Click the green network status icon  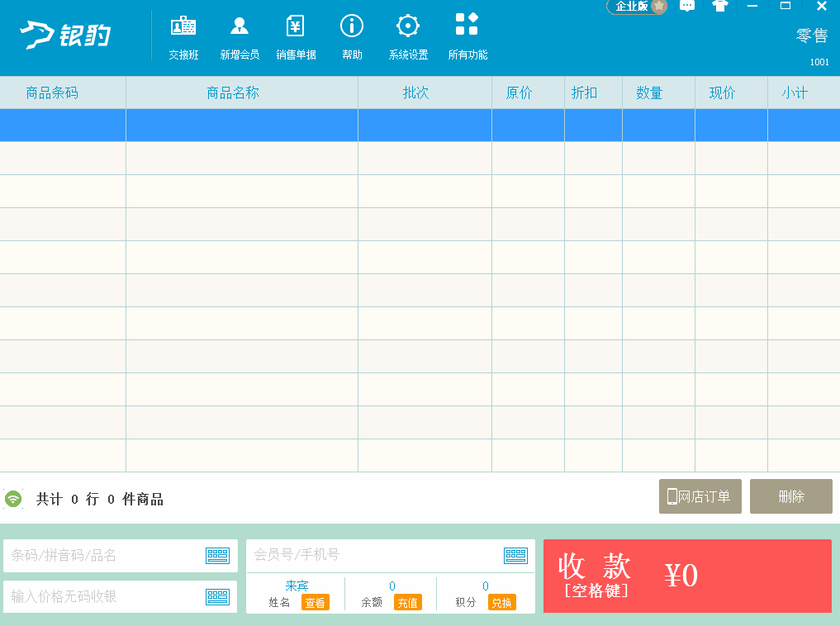pos(13,499)
